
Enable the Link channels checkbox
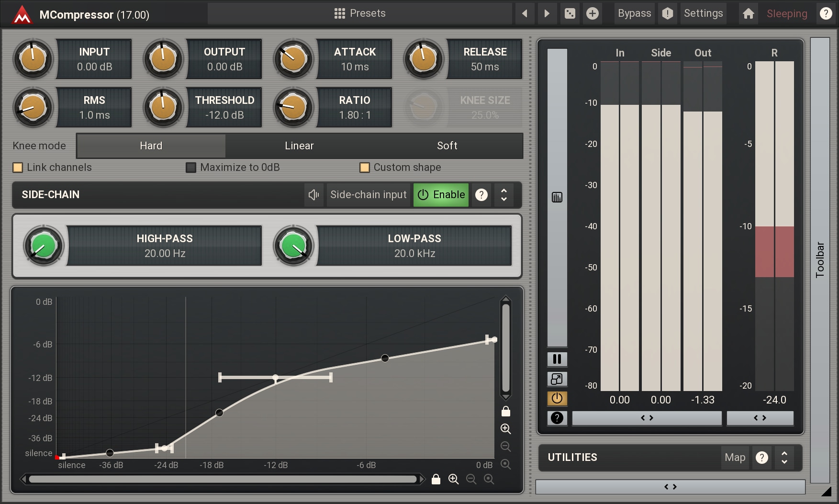pyautogui.click(x=18, y=168)
